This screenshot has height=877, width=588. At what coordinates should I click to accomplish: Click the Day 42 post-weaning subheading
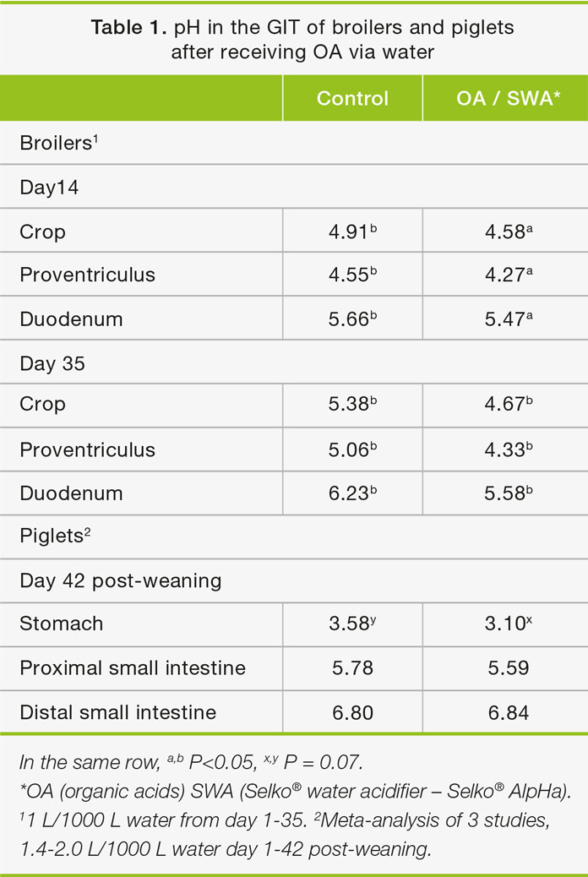coord(120,581)
